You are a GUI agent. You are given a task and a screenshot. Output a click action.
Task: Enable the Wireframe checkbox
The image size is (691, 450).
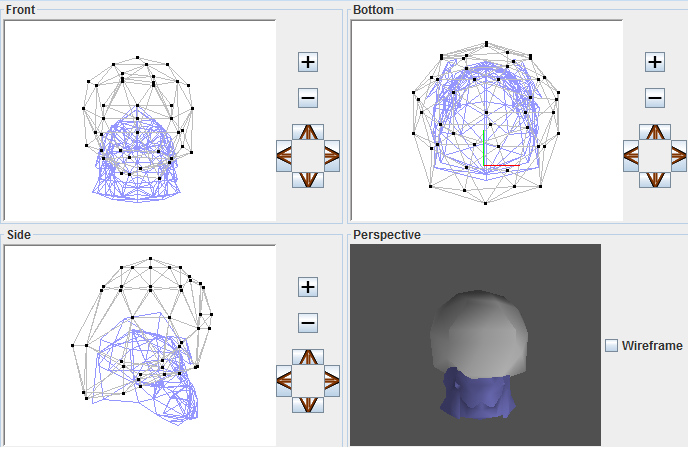[x=611, y=346]
